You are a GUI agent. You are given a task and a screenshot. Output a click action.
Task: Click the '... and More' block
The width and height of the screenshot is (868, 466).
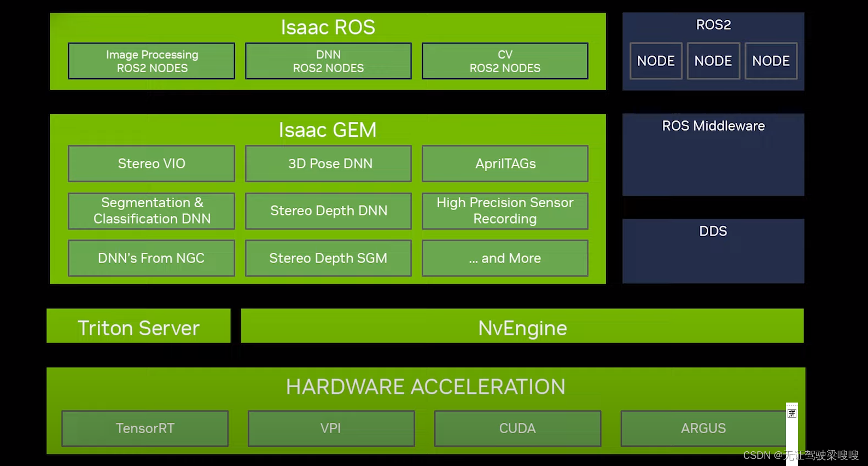505,258
